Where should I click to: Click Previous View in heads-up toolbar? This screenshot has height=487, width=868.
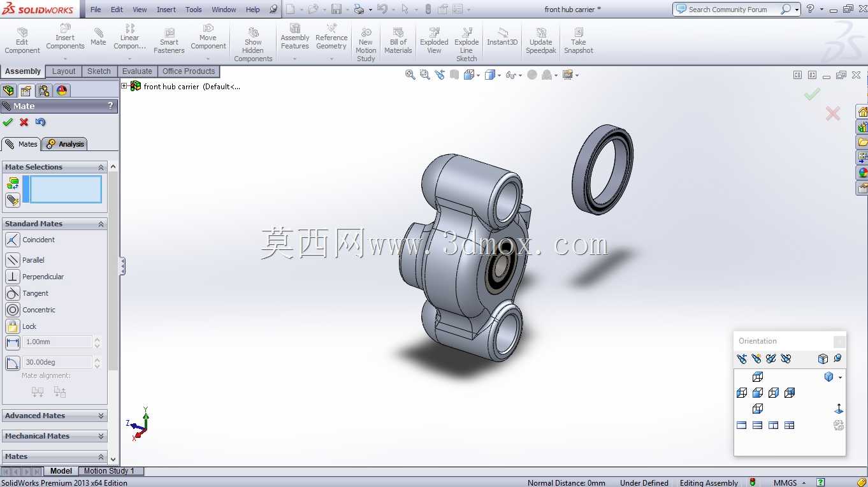(440, 75)
